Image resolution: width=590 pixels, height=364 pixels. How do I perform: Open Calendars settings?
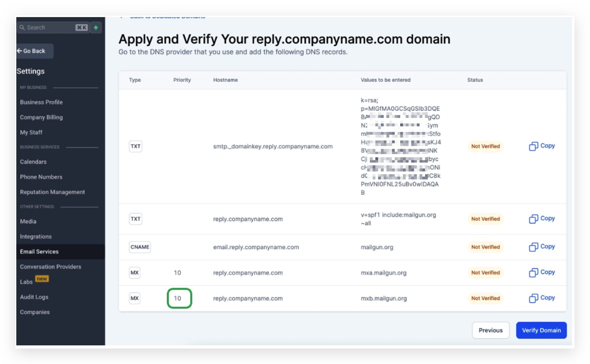click(33, 162)
